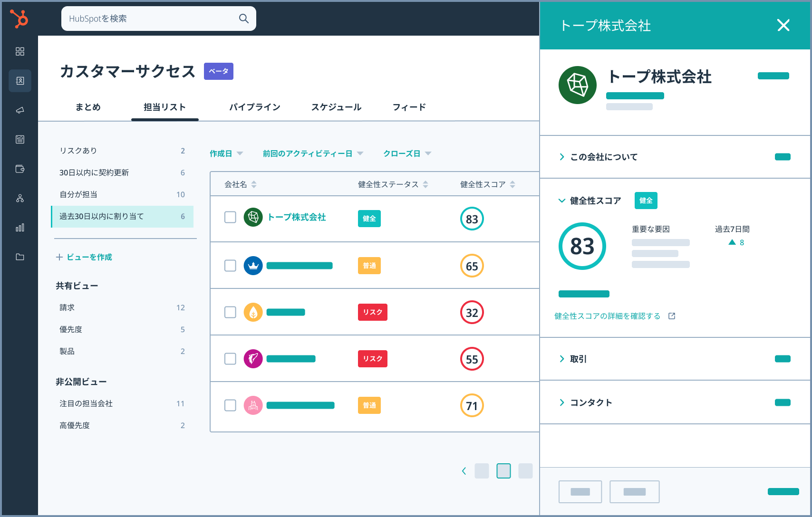Open the content document icon in sidebar
The image size is (812, 517).
click(20, 139)
